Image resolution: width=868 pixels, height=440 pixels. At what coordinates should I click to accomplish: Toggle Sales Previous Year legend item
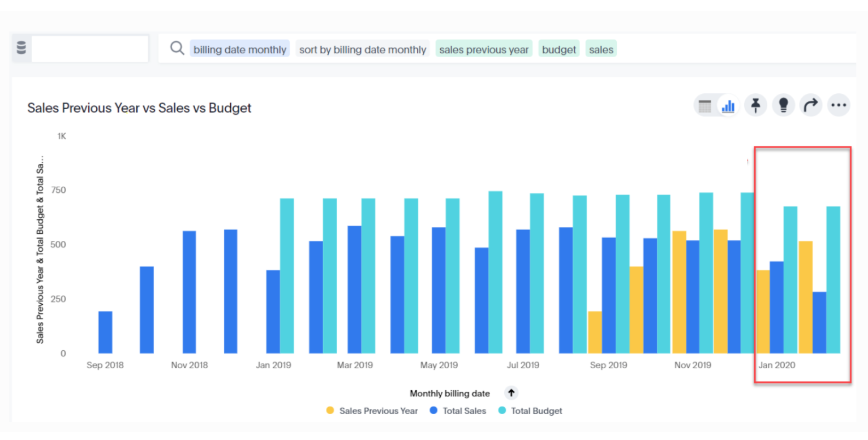378,411
